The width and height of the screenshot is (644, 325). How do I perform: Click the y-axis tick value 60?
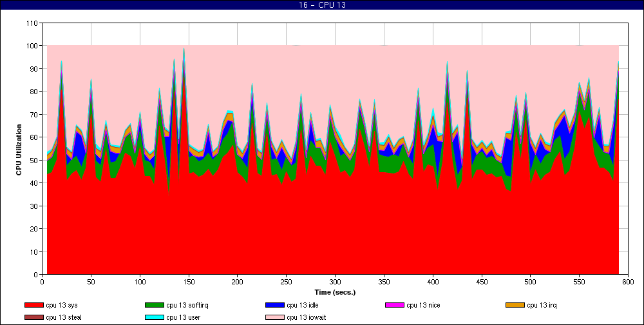[x=35, y=137]
